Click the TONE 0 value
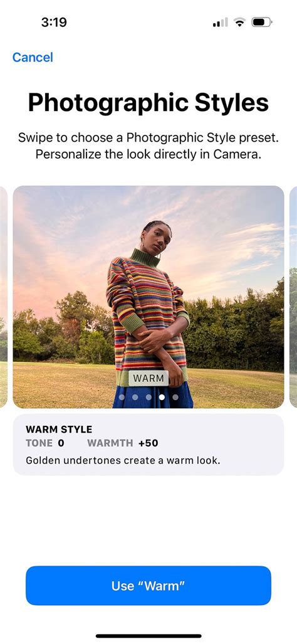Image resolution: width=297 pixels, height=644 pixels. 45,443
